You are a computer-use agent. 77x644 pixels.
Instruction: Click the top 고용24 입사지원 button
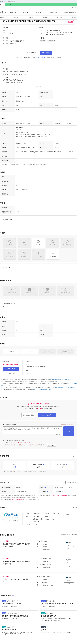[46, 53]
